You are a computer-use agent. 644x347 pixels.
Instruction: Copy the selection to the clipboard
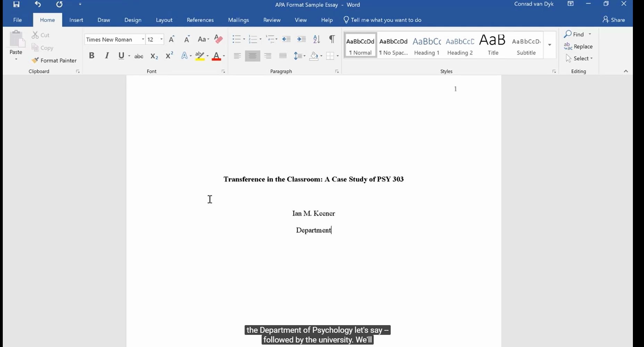pos(42,48)
